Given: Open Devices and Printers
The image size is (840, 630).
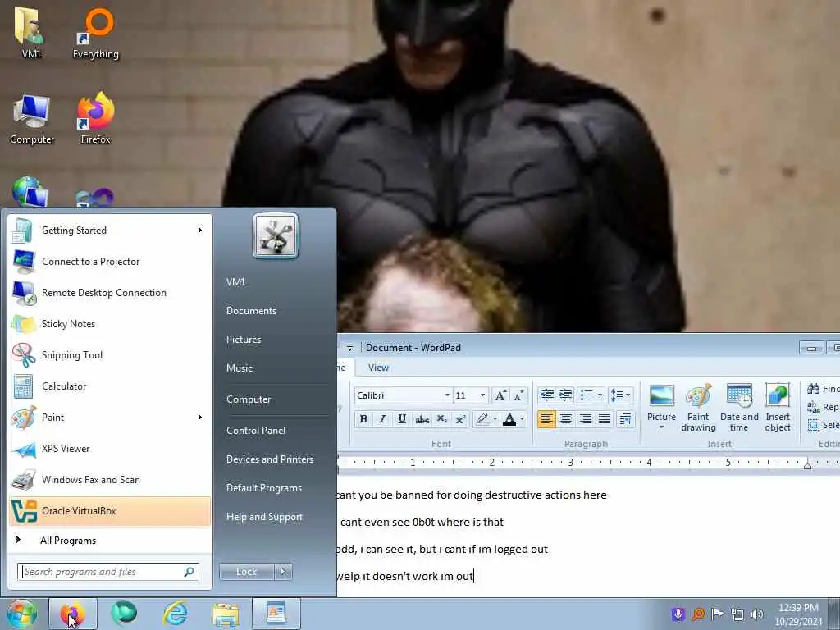Looking at the screenshot, I should point(269,459).
